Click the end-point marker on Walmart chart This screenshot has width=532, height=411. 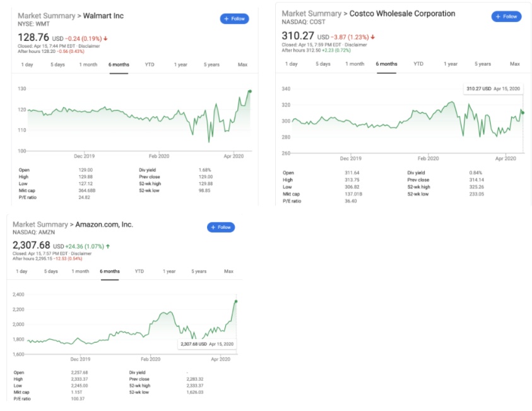click(x=250, y=91)
